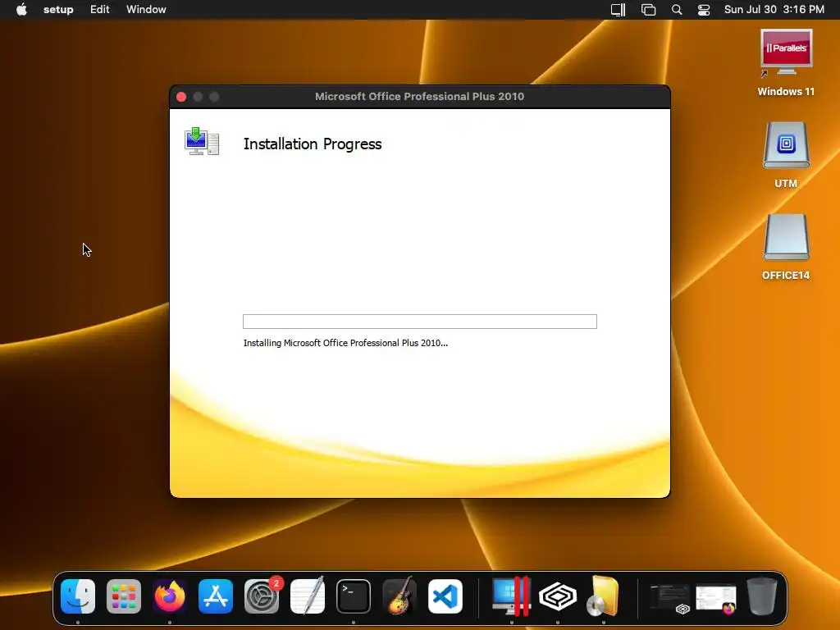Click the date and time in menu bar
The image size is (840, 630).
(x=774, y=10)
